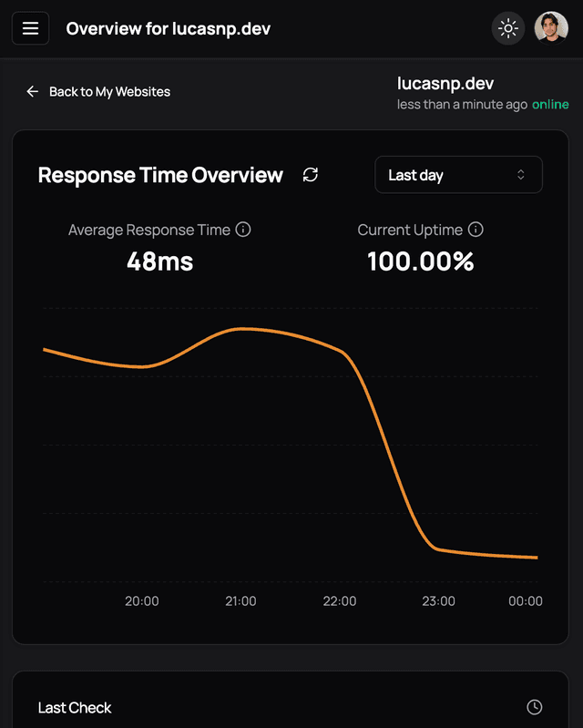Image resolution: width=583 pixels, height=728 pixels.
Task: Click the green online status label
Action: [x=550, y=105]
